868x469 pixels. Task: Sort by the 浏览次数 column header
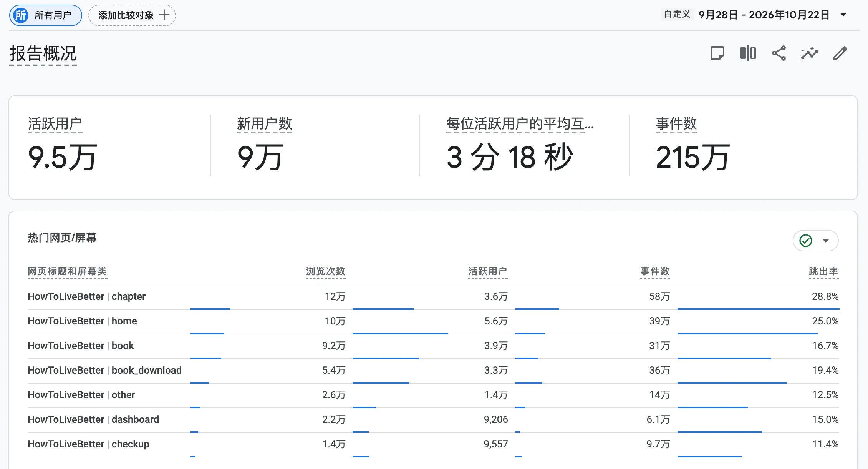pyautogui.click(x=326, y=271)
